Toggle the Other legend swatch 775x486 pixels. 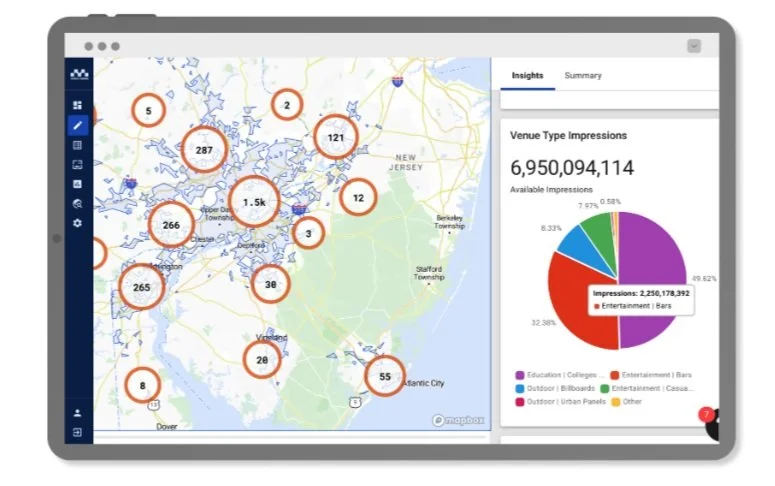(x=616, y=402)
